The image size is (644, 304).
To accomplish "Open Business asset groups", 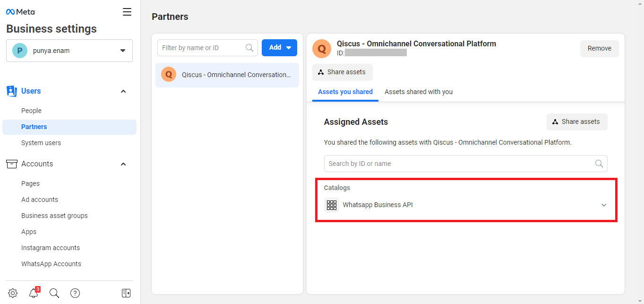I will pyautogui.click(x=54, y=216).
